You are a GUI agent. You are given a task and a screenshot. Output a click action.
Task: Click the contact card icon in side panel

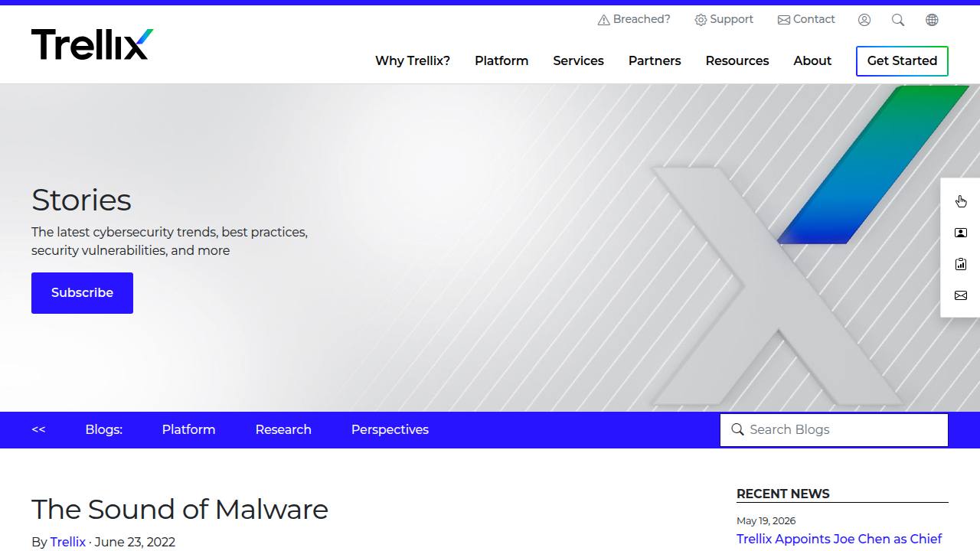tap(961, 233)
